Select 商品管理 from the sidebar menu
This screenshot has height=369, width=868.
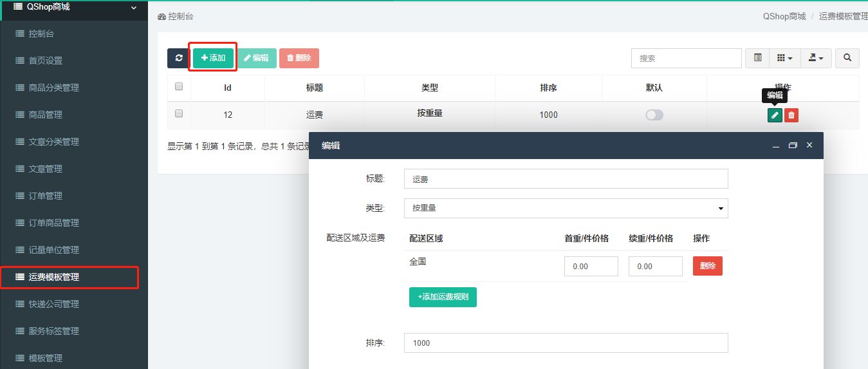(x=45, y=115)
